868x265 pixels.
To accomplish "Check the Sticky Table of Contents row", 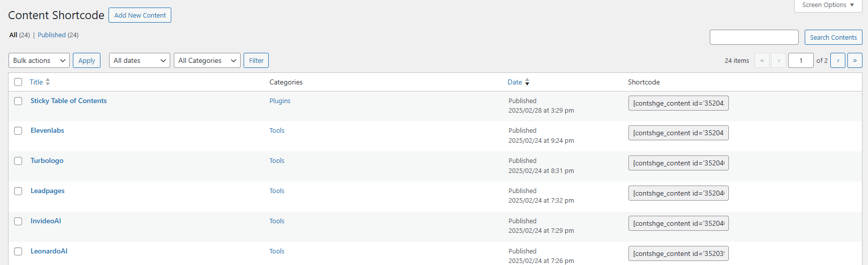I will pyautogui.click(x=18, y=101).
